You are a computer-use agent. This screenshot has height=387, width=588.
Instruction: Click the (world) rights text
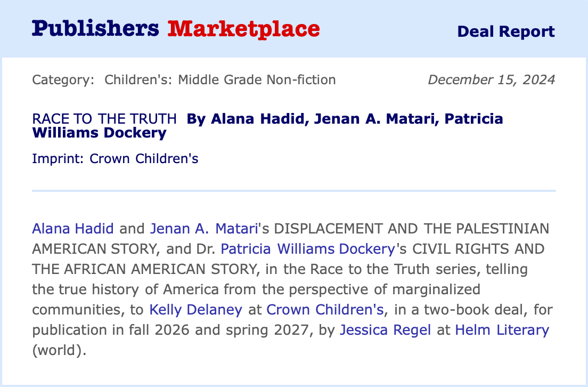coord(59,350)
